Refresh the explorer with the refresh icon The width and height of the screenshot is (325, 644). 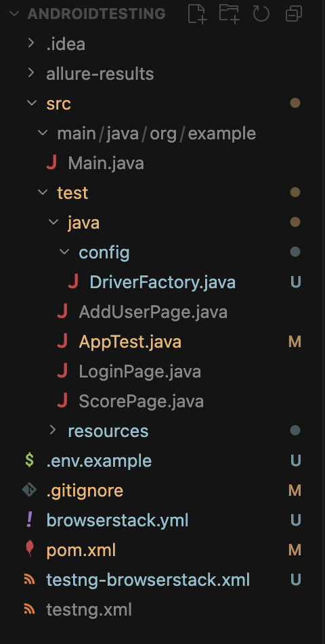(x=261, y=14)
